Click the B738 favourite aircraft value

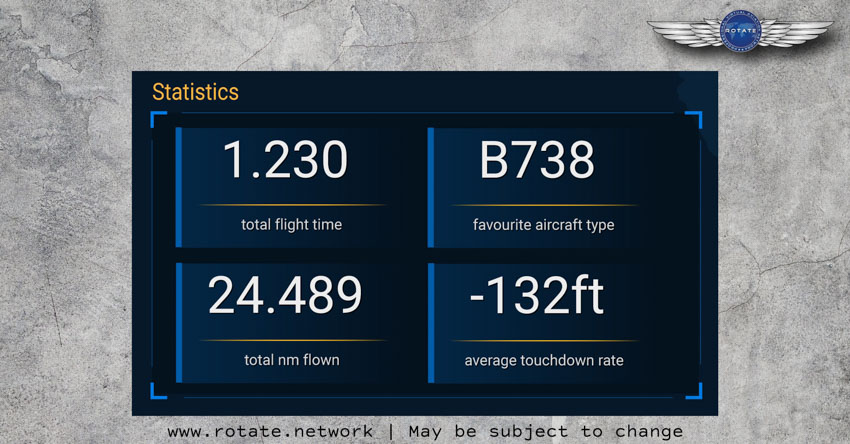coord(537,159)
